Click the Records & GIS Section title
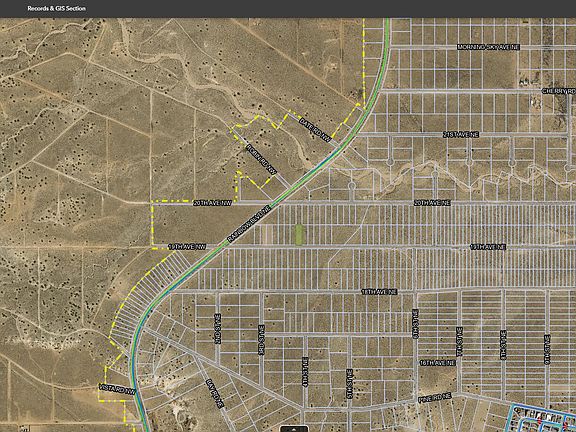This screenshot has width=576, height=432. point(57,8)
